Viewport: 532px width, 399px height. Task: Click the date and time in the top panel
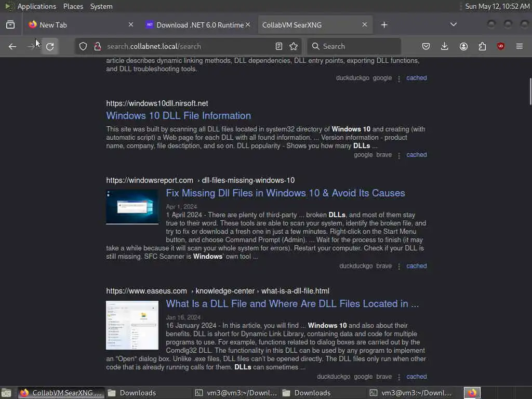[497, 6]
